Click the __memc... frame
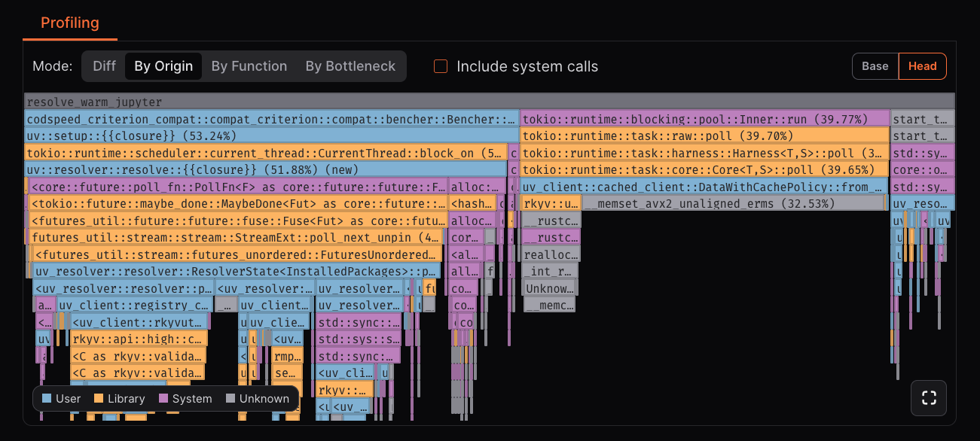The image size is (980, 441). (x=549, y=305)
